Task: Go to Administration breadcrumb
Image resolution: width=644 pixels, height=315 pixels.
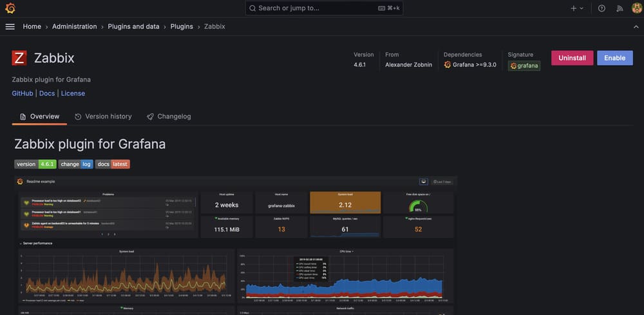Action: (x=74, y=26)
